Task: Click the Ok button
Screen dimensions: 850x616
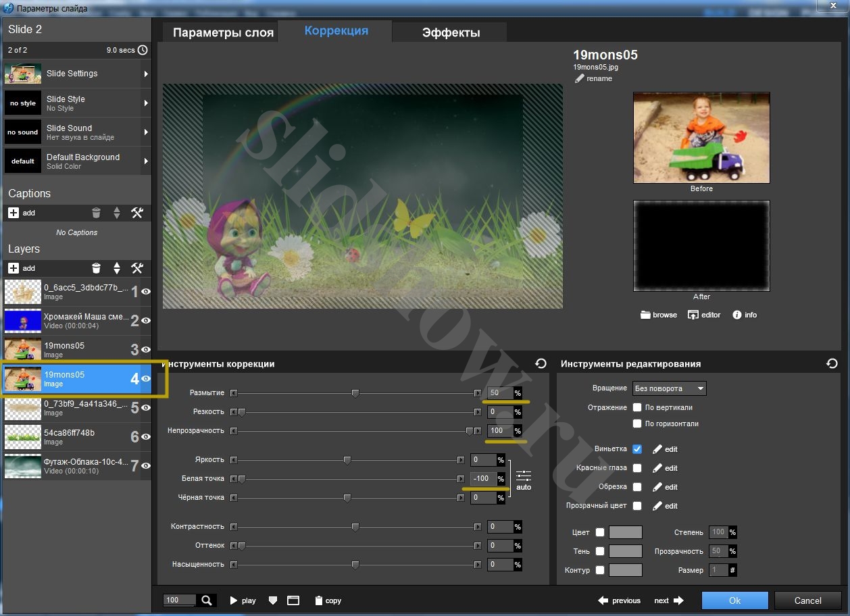Action: pyautogui.click(x=734, y=600)
